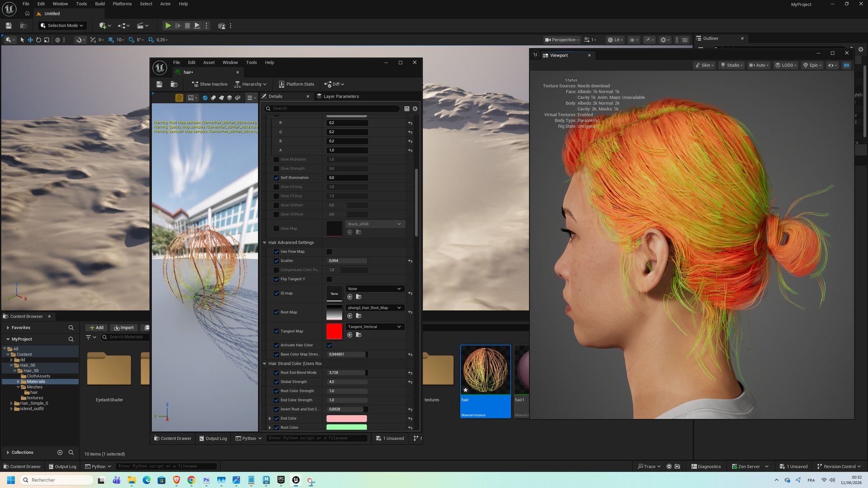This screenshot has height=488, width=868.
Task: Click the green Play button in main toolbar
Action: tap(168, 26)
